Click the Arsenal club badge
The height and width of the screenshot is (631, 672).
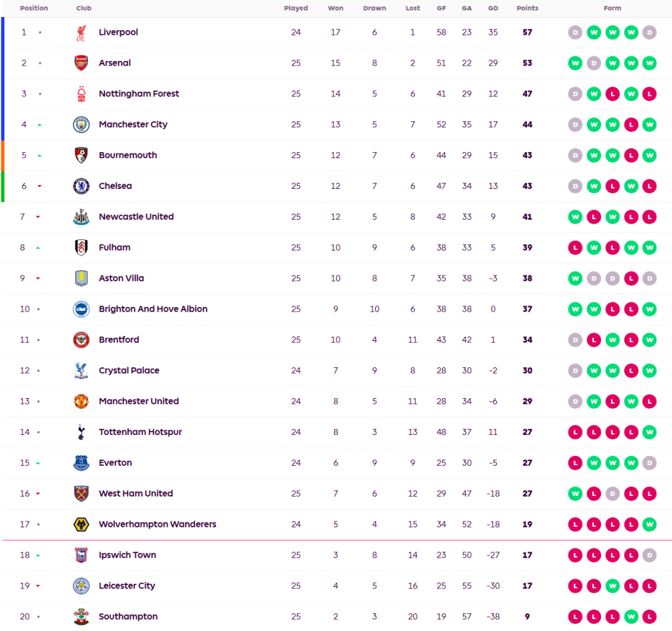coord(81,63)
